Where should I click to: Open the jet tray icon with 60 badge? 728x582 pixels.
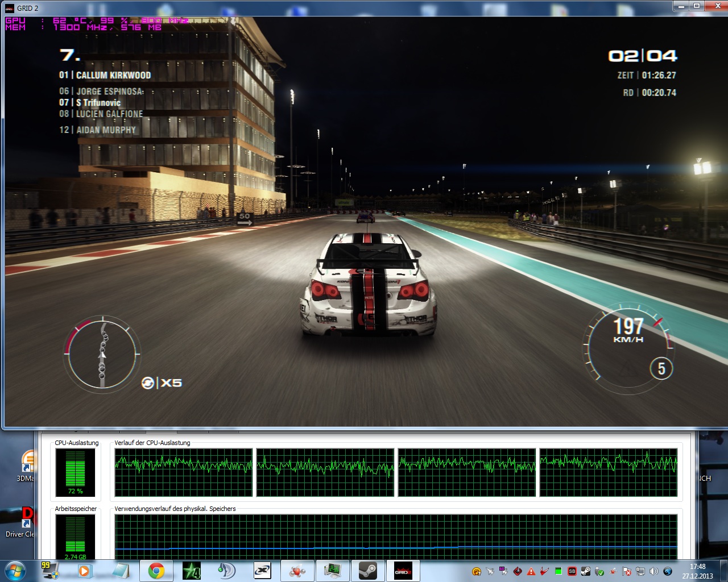[503, 571]
